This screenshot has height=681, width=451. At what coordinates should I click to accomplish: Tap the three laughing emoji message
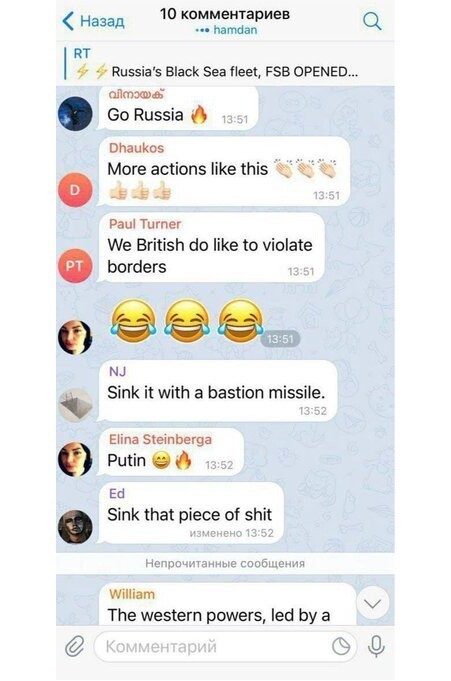click(187, 322)
